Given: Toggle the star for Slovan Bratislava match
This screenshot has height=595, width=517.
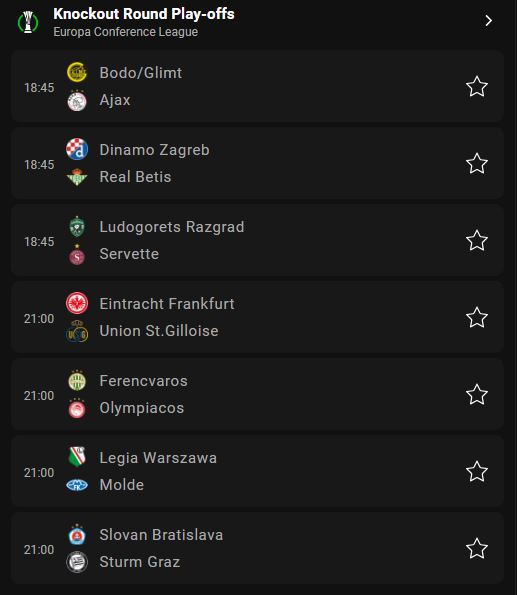Looking at the screenshot, I should [476, 549].
